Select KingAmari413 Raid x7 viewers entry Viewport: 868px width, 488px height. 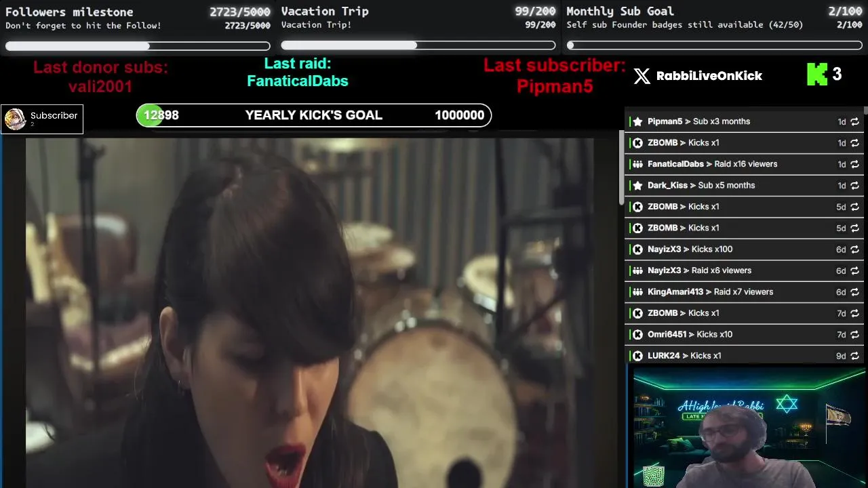744,291
